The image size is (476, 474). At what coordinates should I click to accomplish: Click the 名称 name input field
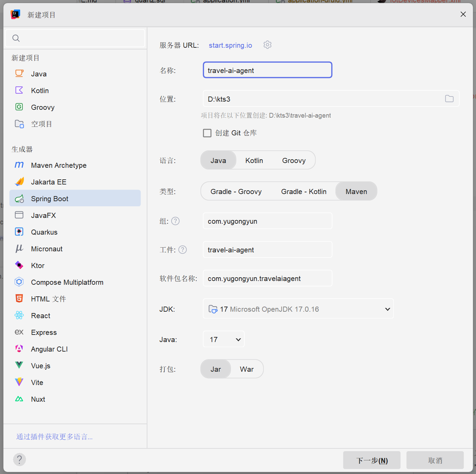(x=268, y=70)
